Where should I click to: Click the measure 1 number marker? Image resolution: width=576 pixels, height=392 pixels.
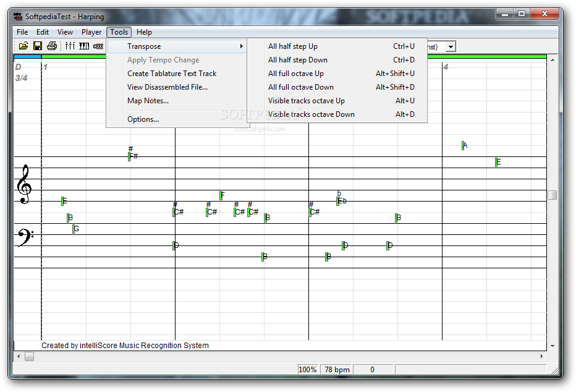click(46, 67)
